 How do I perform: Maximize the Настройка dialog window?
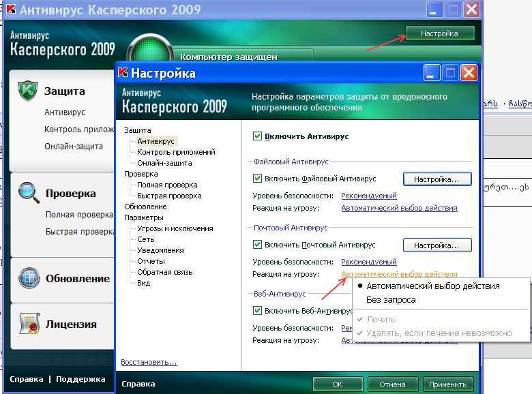click(450, 72)
